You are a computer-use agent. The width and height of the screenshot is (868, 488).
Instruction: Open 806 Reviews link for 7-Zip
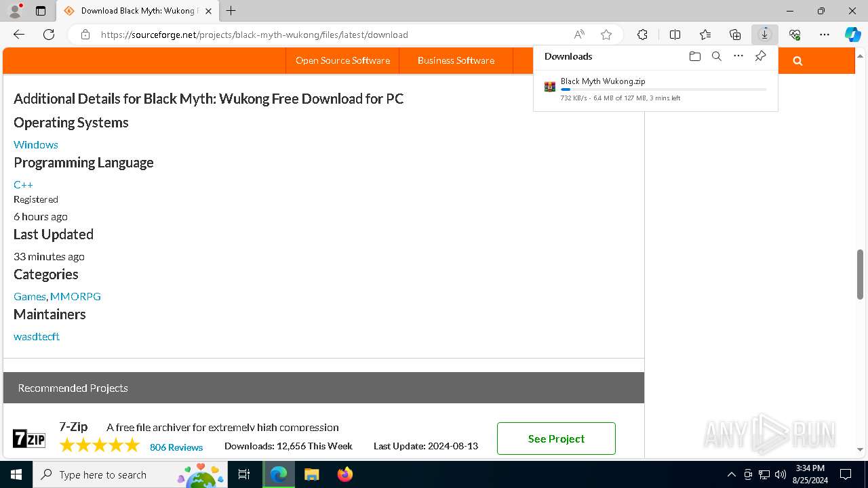(x=176, y=447)
